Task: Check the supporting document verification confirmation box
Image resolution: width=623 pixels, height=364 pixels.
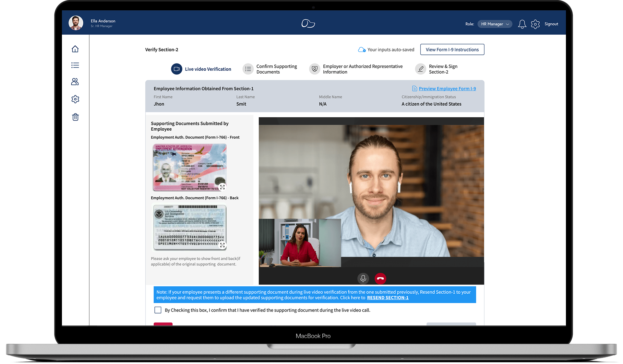Action: tap(158, 310)
